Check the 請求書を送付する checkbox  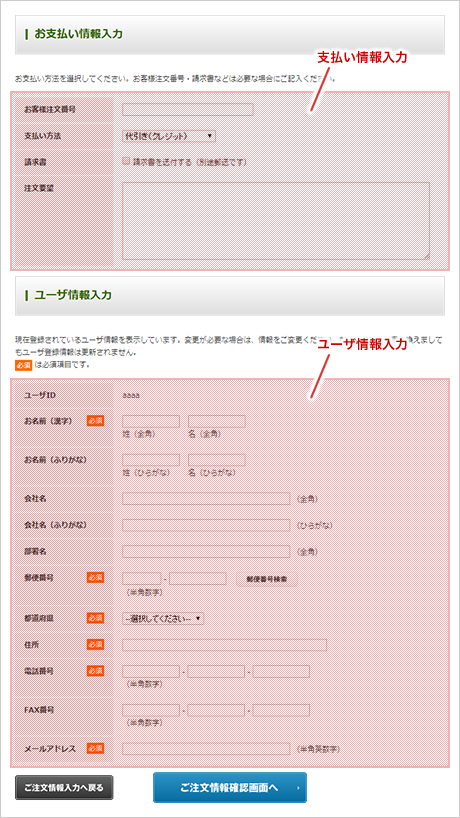[x=126, y=161]
